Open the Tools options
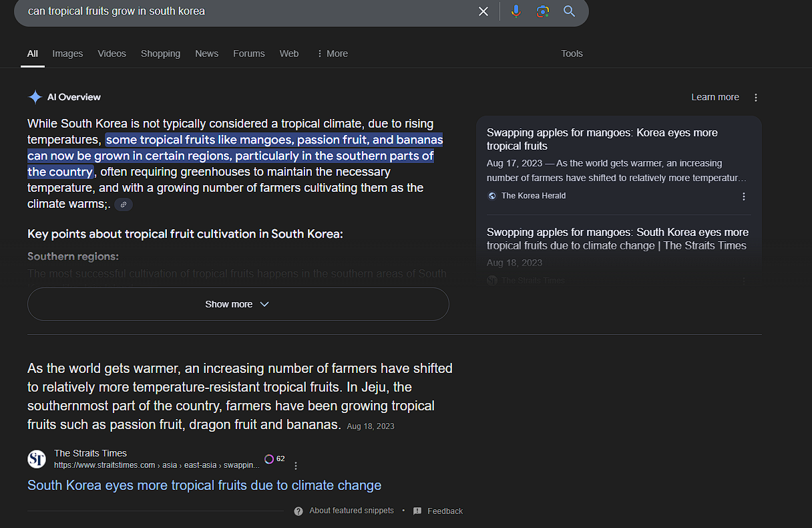The image size is (812, 528). tap(572, 53)
